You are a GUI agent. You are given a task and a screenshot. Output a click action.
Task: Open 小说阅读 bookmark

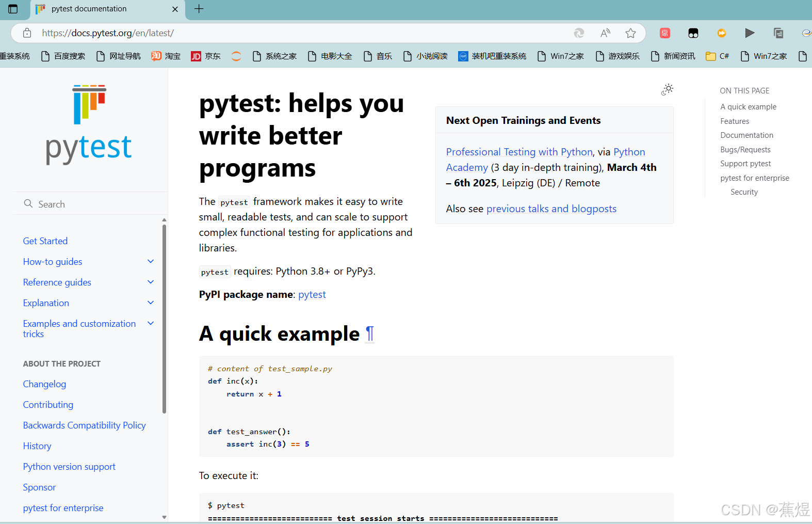(425, 56)
